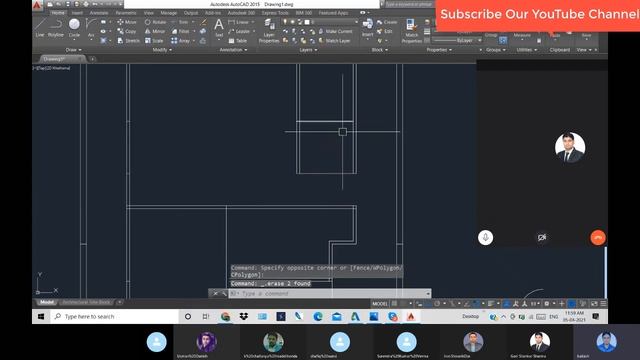Select the Circle tool
The height and width of the screenshot is (360, 640).
74,28
